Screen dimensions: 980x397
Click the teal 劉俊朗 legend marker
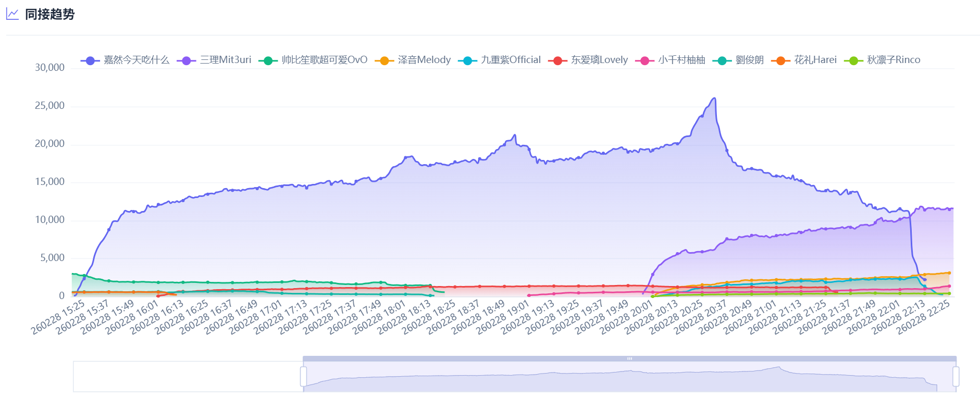click(722, 60)
